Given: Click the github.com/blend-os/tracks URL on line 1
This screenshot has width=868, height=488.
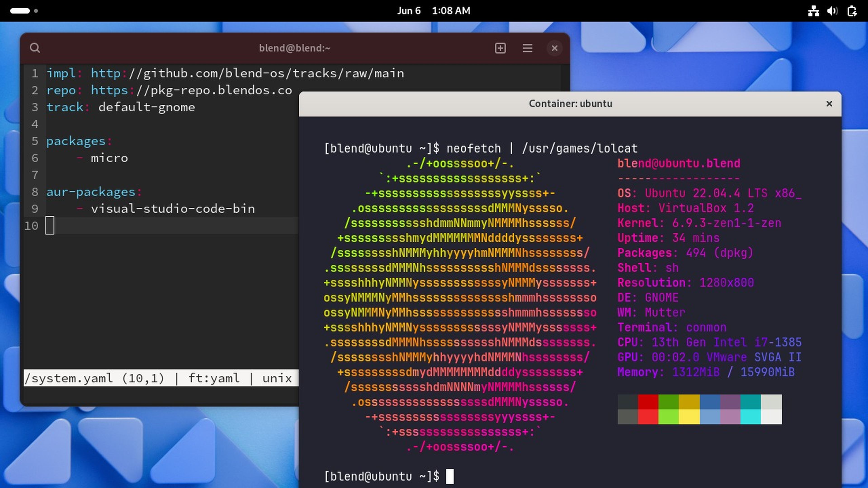Looking at the screenshot, I should 247,73.
